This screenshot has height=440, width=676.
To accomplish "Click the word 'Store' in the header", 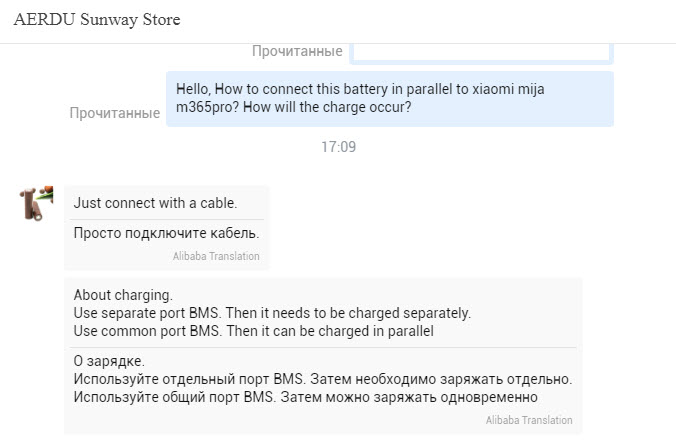I will [x=158, y=20].
